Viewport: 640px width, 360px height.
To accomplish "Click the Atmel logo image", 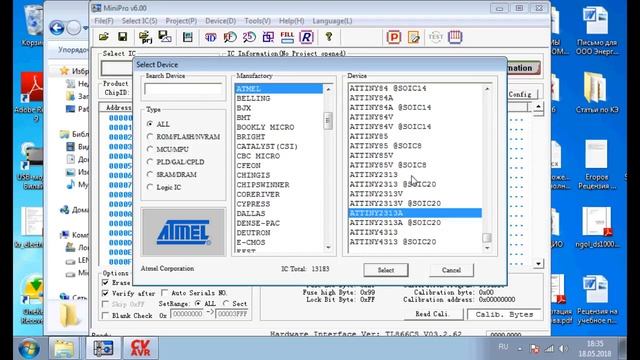I will pyautogui.click(x=183, y=232).
